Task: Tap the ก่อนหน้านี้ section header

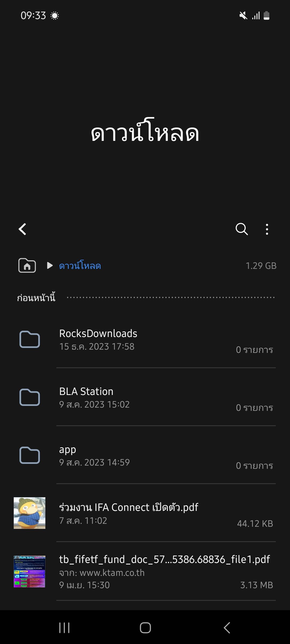Action: (36, 298)
